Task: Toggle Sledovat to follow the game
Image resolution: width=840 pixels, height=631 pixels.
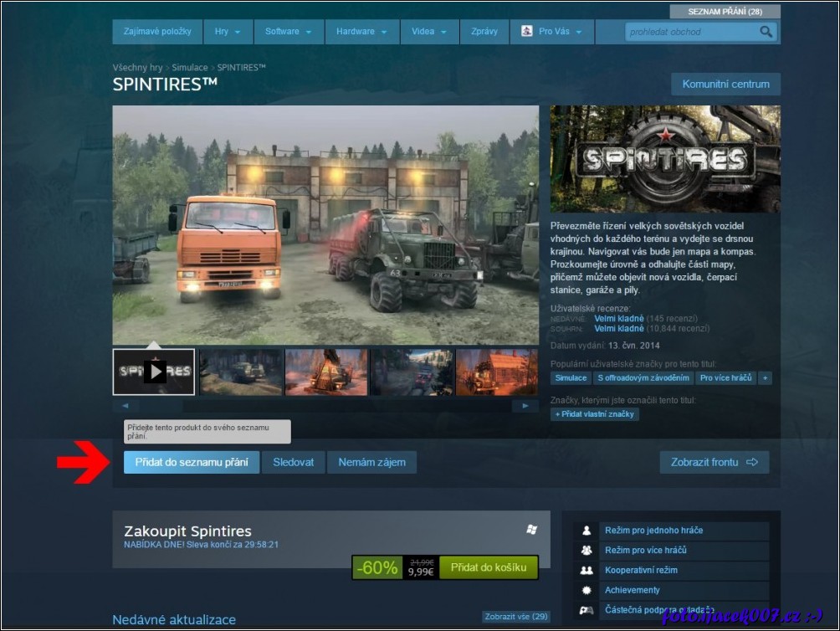Action: [x=293, y=462]
